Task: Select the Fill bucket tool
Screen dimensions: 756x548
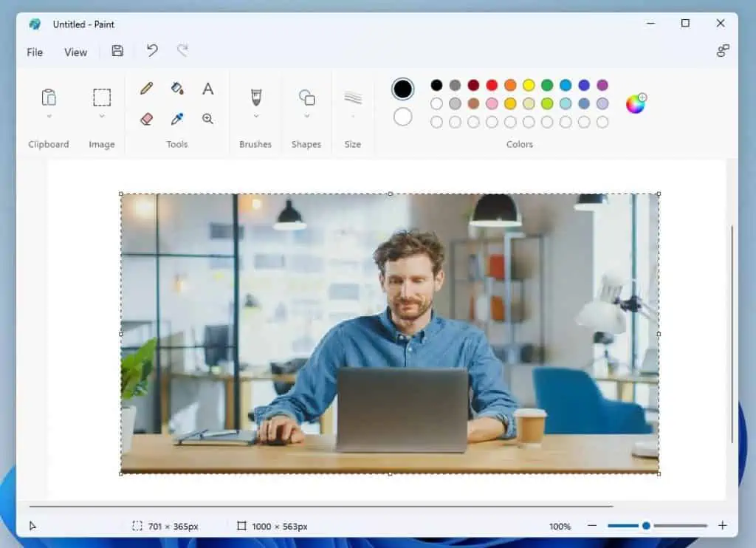Action: tap(177, 89)
